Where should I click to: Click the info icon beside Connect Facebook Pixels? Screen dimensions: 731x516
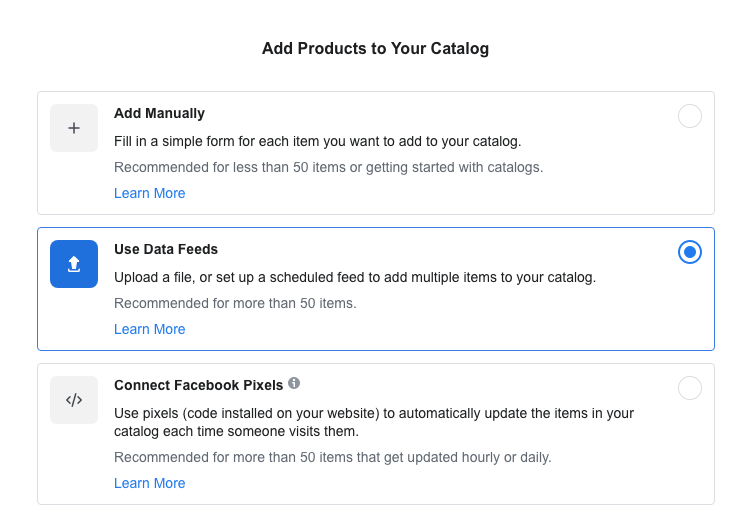pos(294,383)
